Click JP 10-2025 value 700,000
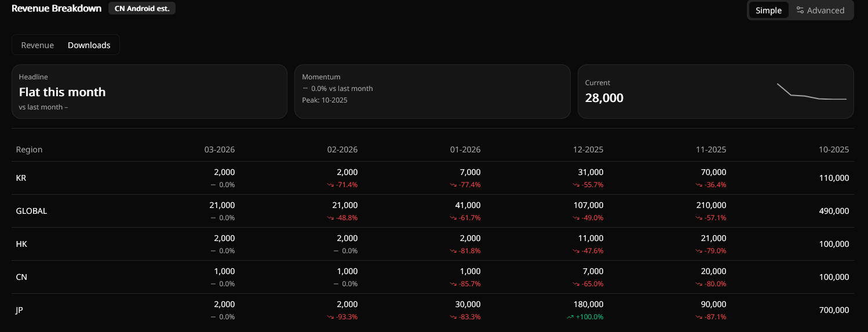The height and width of the screenshot is (332, 868). coord(833,310)
